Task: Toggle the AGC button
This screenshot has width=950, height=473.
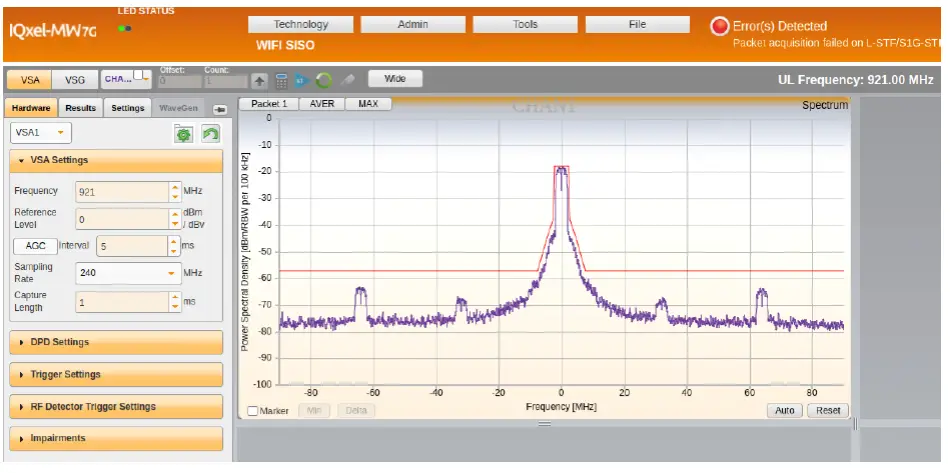Action: tap(35, 246)
